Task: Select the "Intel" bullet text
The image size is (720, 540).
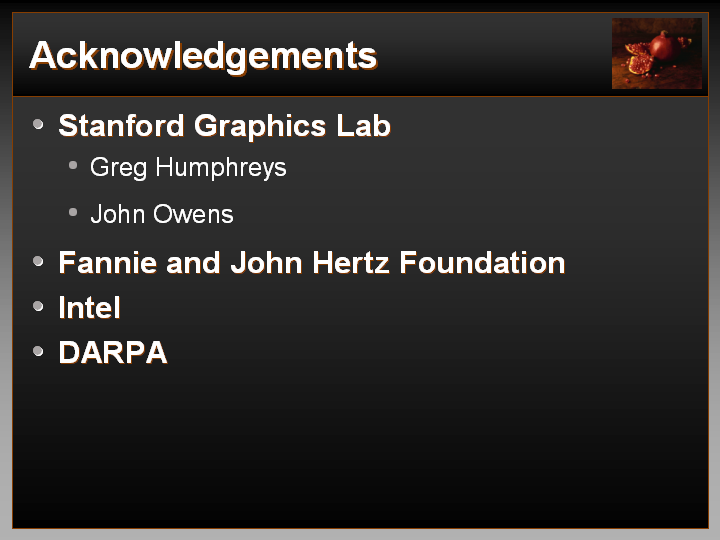Action: click(x=89, y=308)
